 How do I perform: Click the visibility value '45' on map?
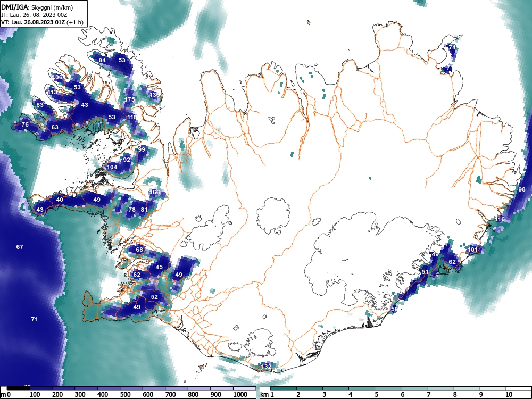pos(159,267)
